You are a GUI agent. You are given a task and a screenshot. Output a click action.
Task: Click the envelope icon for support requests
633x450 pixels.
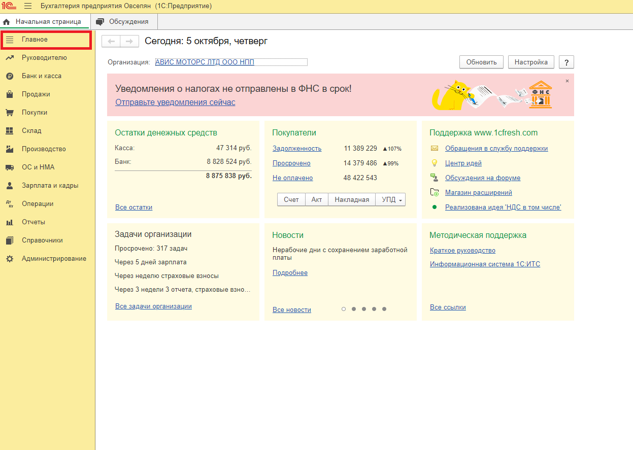[x=434, y=148]
